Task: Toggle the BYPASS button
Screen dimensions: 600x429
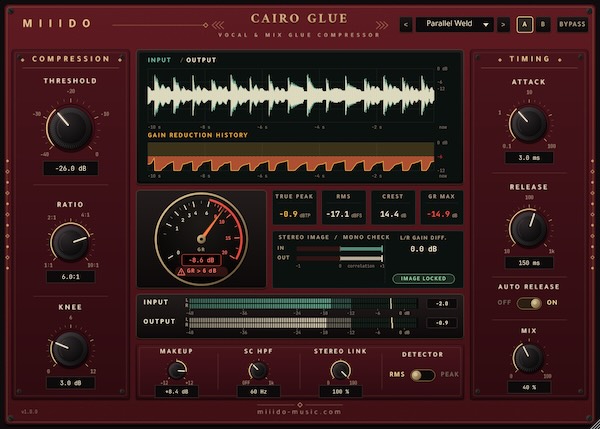Action: coord(572,24)
